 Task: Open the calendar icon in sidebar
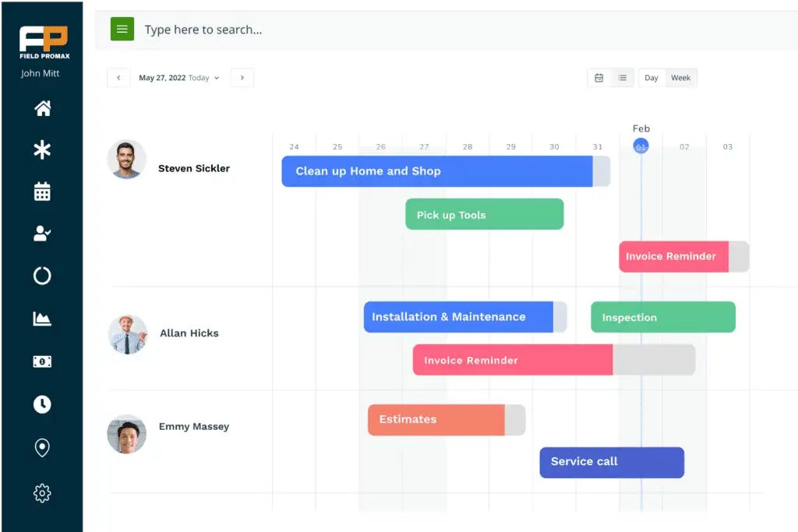pyautogui.click(x=42, y=192)
